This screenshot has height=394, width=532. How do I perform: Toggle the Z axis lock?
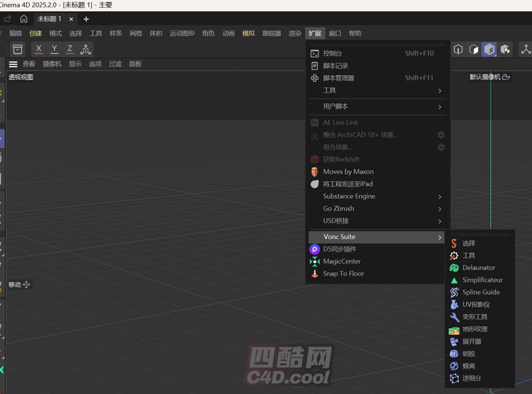[70, 49]
